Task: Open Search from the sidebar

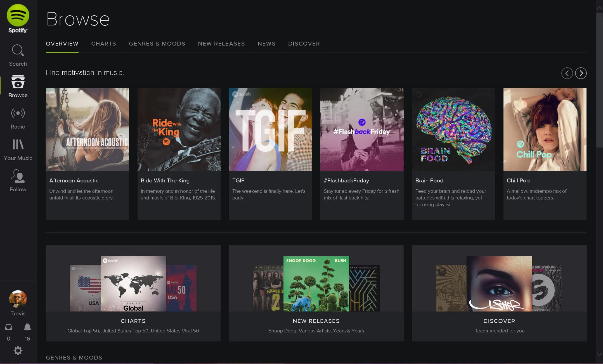Action: coord(18,51)
